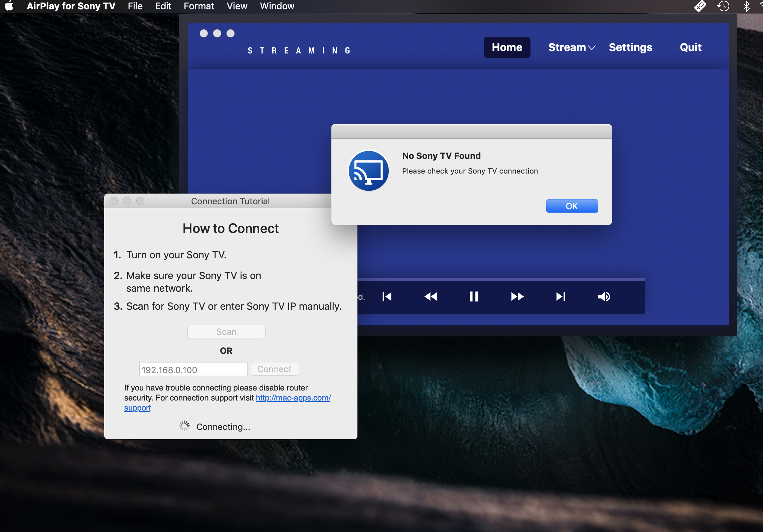763x532 pixels.
Task: Open the Settings page
Action: [x=630, y=47]
